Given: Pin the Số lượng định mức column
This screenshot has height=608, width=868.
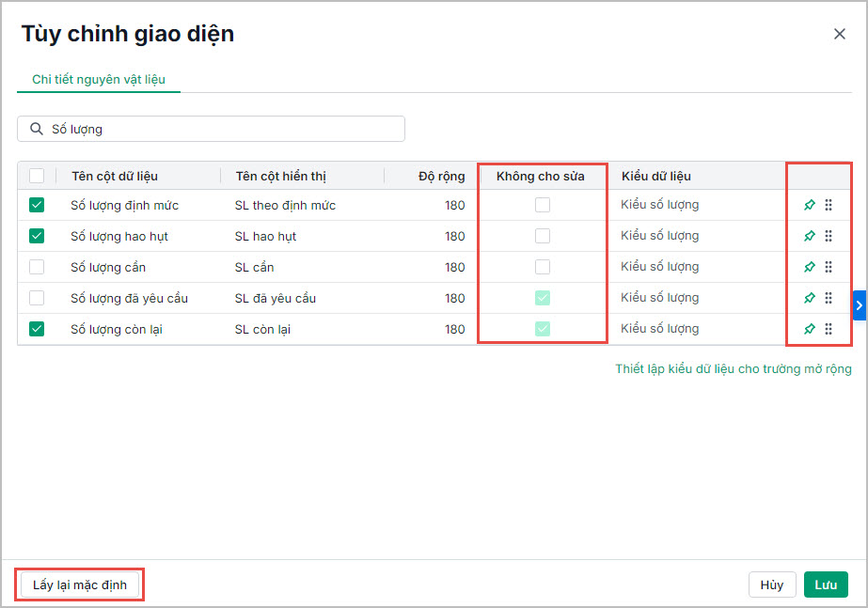Looking at the screenshot, I should pos(809,205).
